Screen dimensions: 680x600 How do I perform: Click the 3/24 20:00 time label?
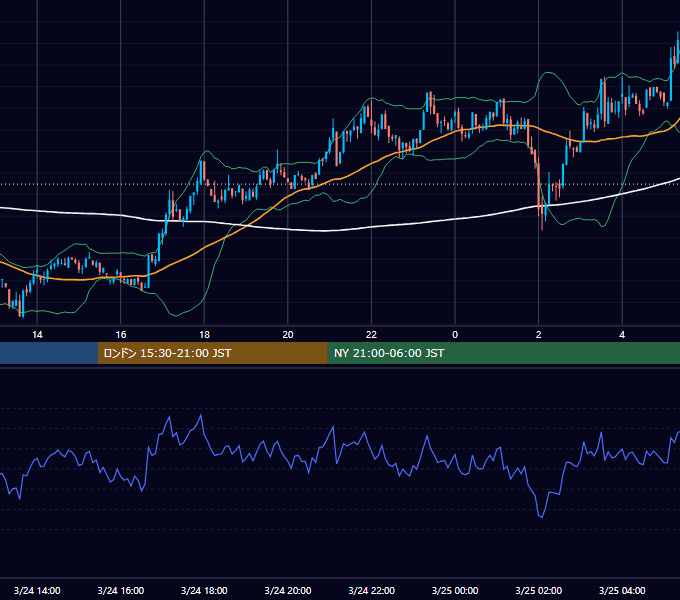(288, 590)
